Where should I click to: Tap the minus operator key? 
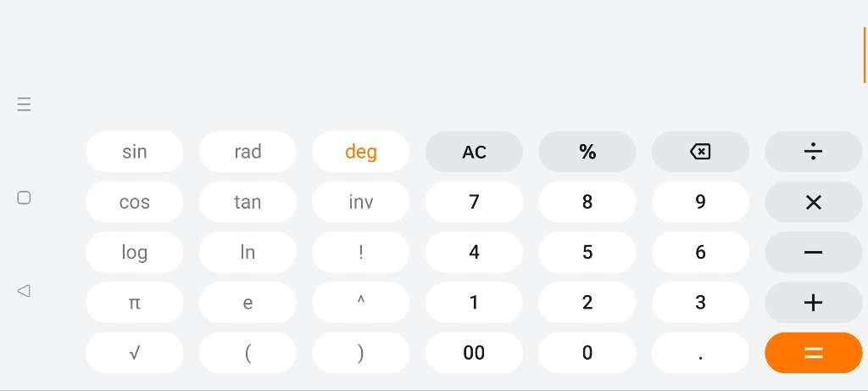(813, 253)
